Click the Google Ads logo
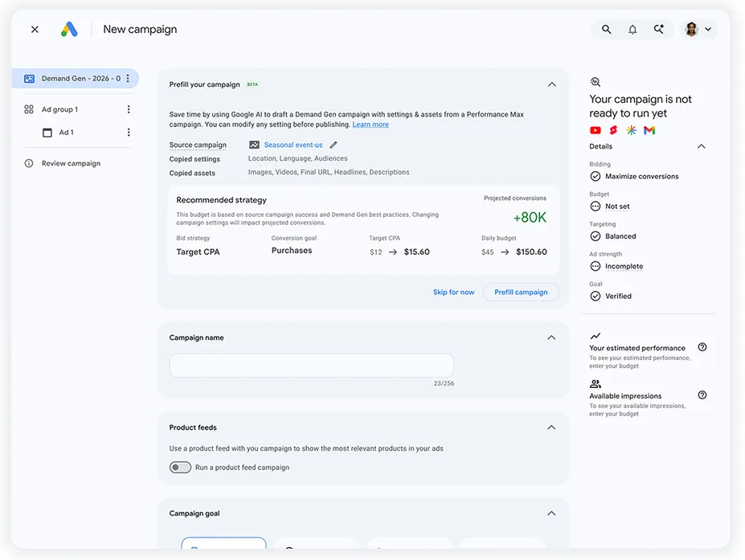 pyautogui.click(x=69, y=30)
